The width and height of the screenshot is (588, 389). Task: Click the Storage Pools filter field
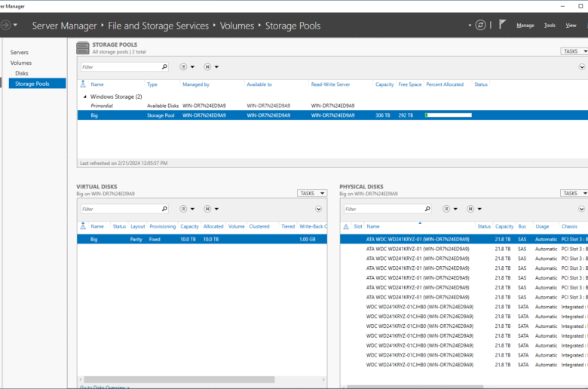tap(121, 67)
